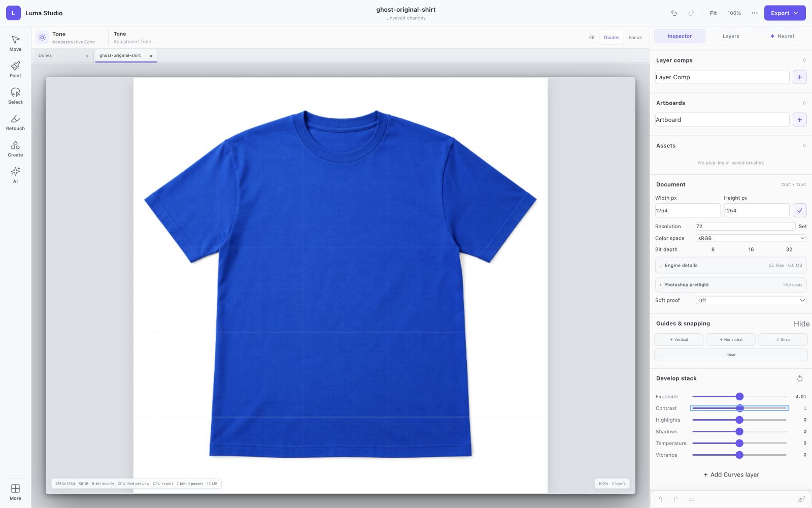
Task: Switch to the Neural tab
Action: click(x=782, y=36)
